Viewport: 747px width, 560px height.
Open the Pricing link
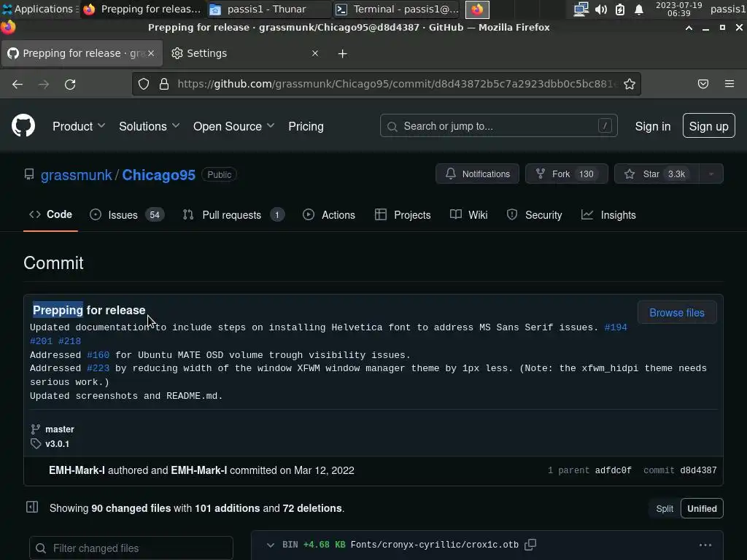point(306,126)
